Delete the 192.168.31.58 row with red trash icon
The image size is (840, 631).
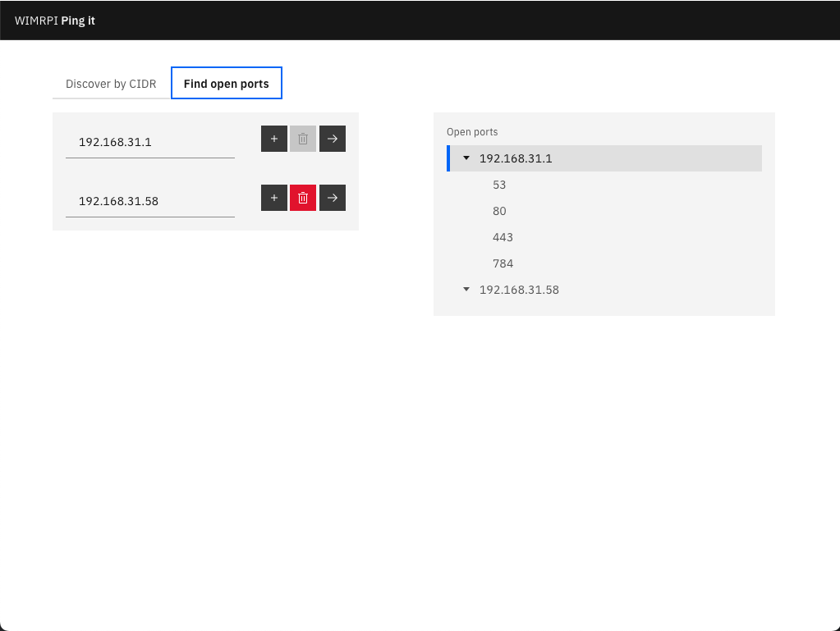click(303, 198)
